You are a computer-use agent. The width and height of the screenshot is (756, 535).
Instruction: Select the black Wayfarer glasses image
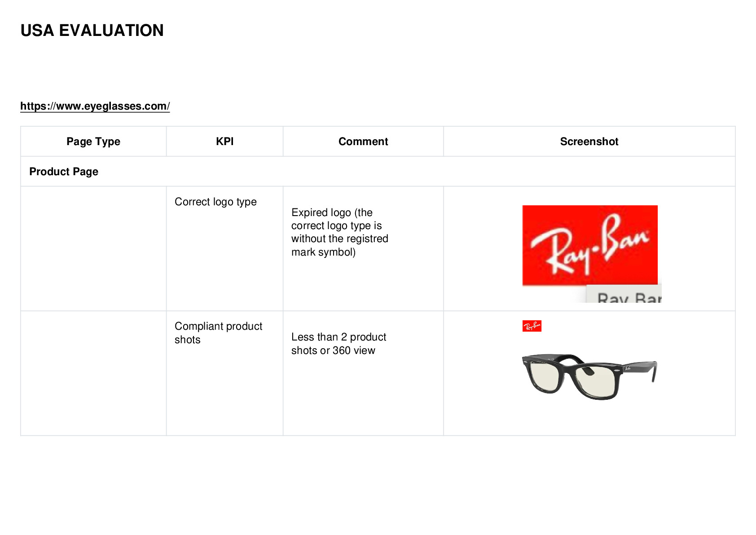tap(589, 376)
